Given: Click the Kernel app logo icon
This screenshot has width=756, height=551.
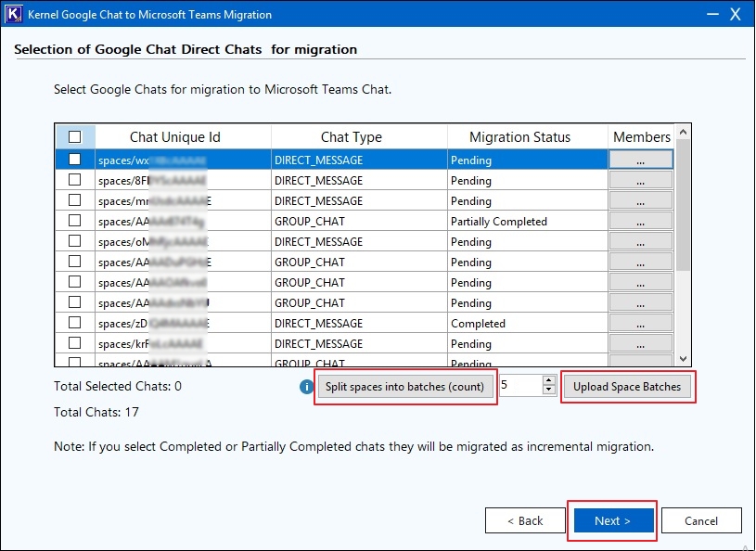Looking at the screenshot, I should coord(14,14).
